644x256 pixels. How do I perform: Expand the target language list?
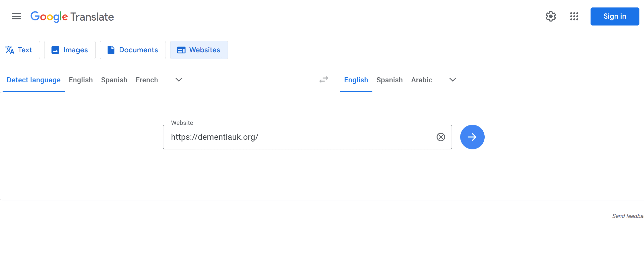[453, 80]
